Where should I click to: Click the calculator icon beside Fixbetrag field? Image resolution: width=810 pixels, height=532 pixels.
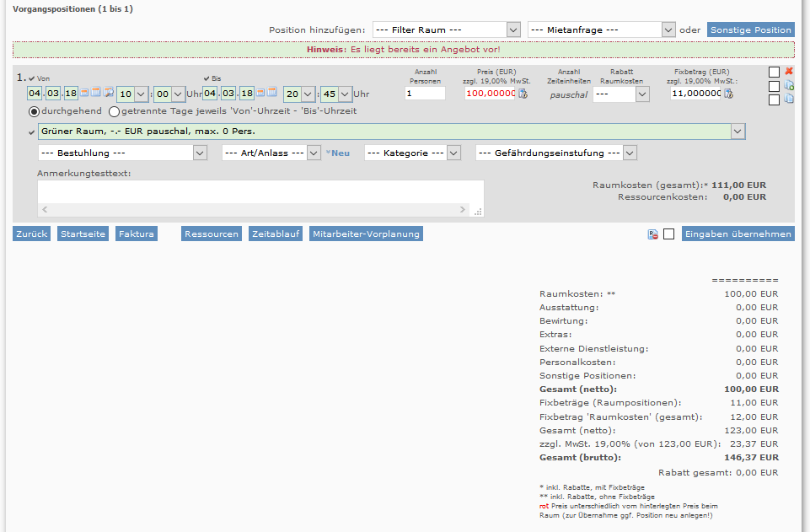pos(728,94)
